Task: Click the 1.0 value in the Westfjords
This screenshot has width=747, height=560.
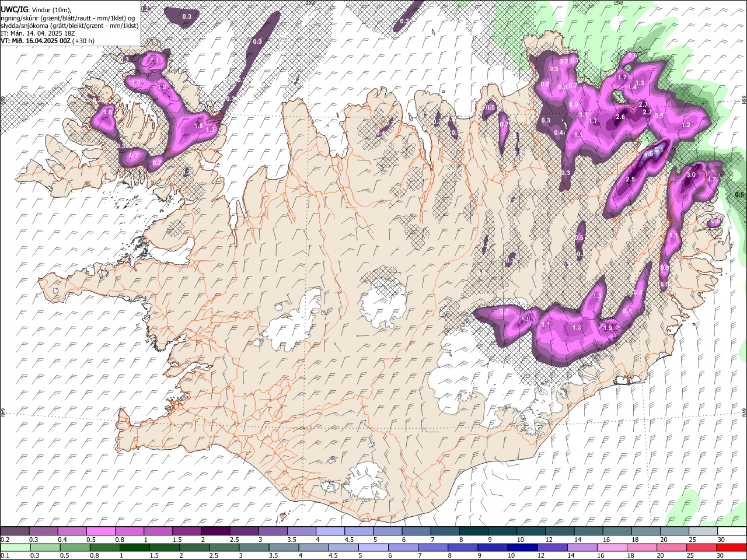Action: [137, 83]
